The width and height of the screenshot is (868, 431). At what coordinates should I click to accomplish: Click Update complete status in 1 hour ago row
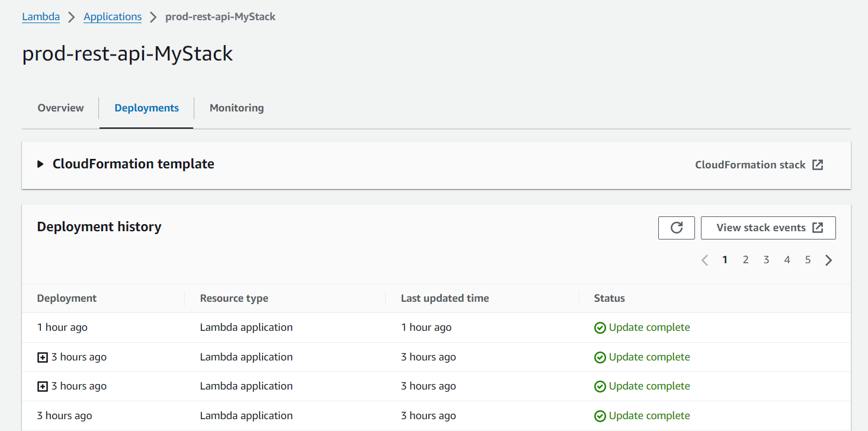tap(642, 327)
